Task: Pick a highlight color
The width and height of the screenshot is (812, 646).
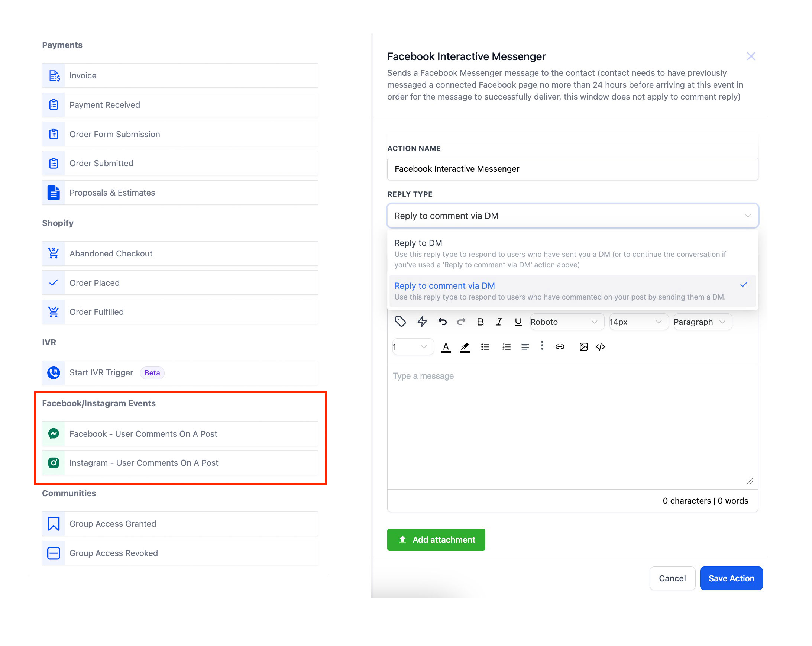Action: [465, 347]
